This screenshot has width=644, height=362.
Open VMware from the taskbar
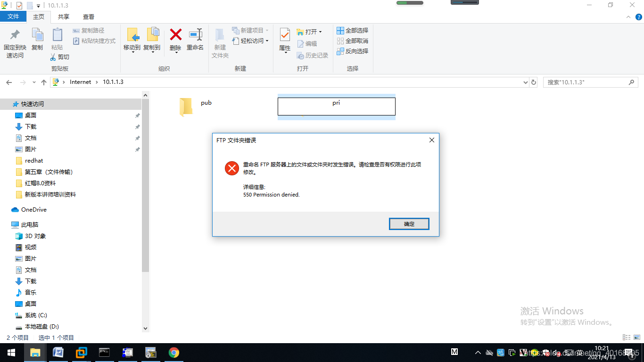[x=81, y=353]
